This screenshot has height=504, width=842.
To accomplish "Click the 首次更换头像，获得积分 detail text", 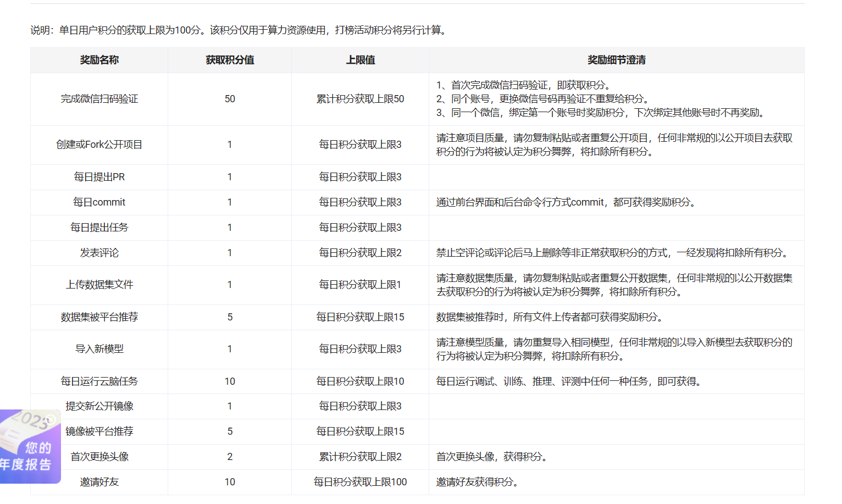I will [x=493, y=457].
